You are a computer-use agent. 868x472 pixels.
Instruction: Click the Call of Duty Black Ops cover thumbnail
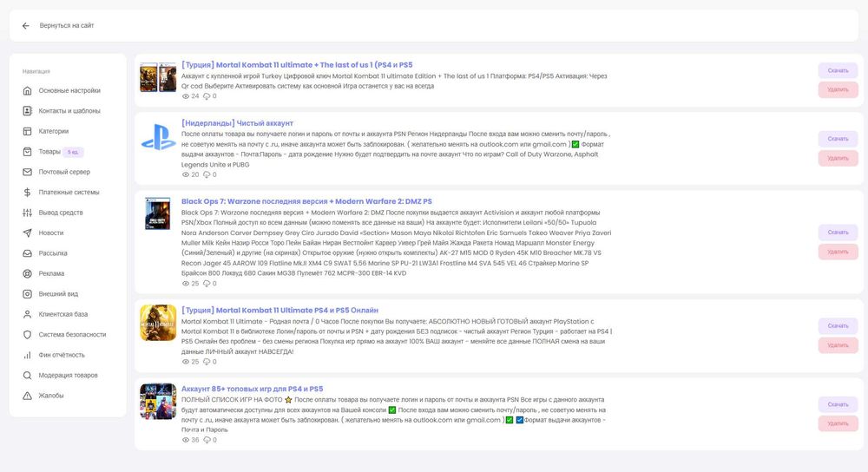click(x=158, y=213)
